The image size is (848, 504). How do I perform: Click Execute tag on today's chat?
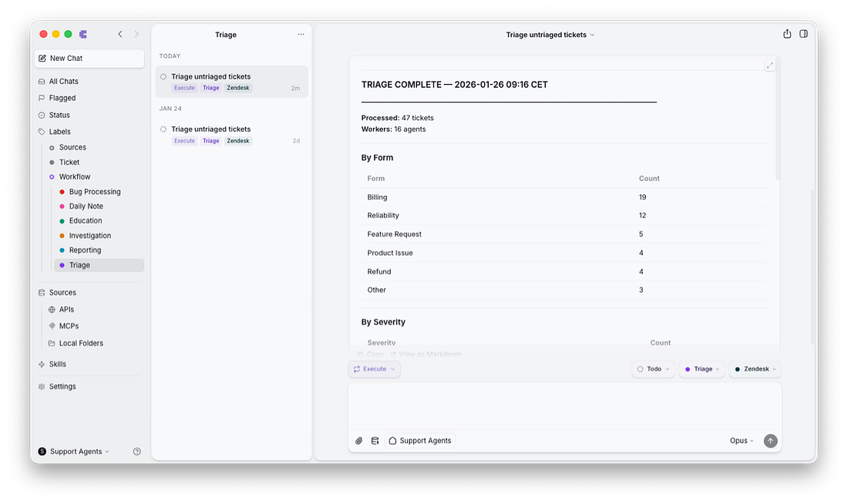[x=184, y=88]
